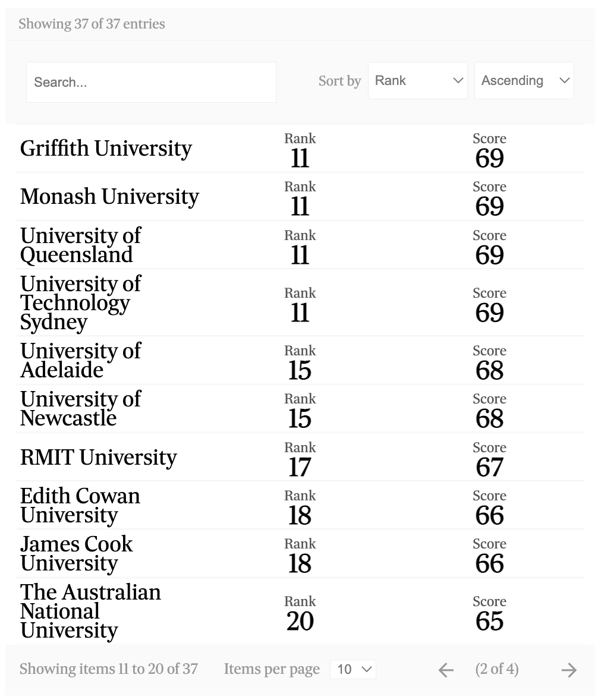The width and height of the screenshot is (598, 700).
Task: Click University of Queensland name
Action: pyautogui.click(x=80, y=245)
